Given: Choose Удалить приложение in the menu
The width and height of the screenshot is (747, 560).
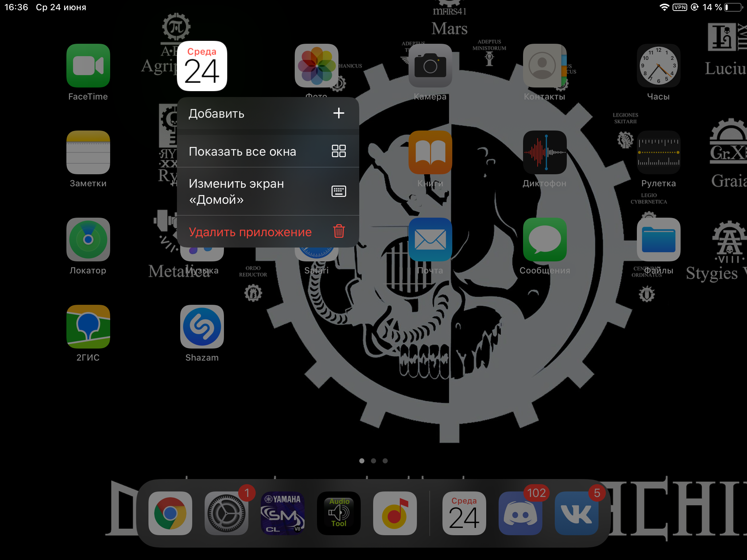Looking at the screenshot, I should (x=268, y=232).
